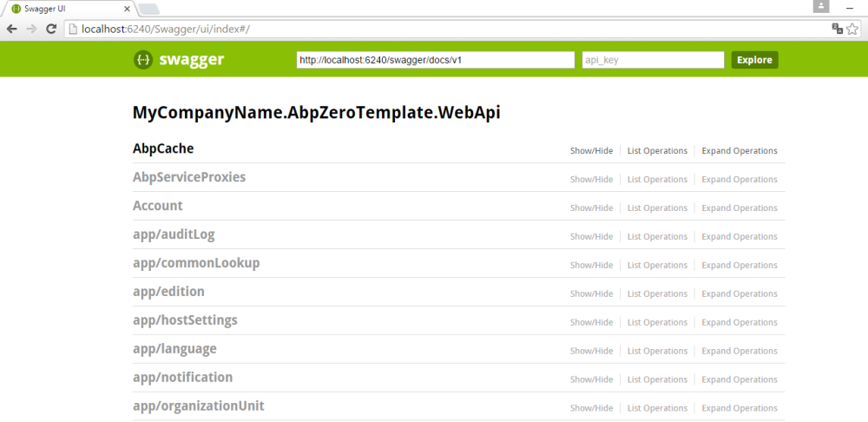Expand Operations for app/notification
868x422 pixels.
tap(740, 379)
